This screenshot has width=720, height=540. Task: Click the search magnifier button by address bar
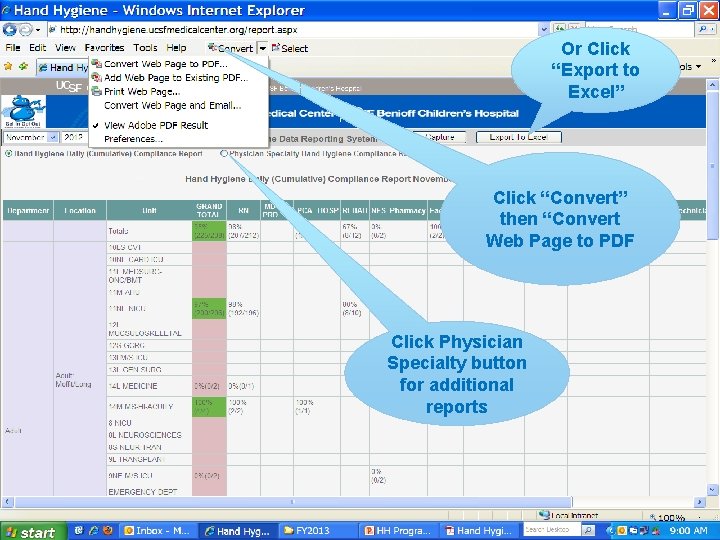(703, 29)
